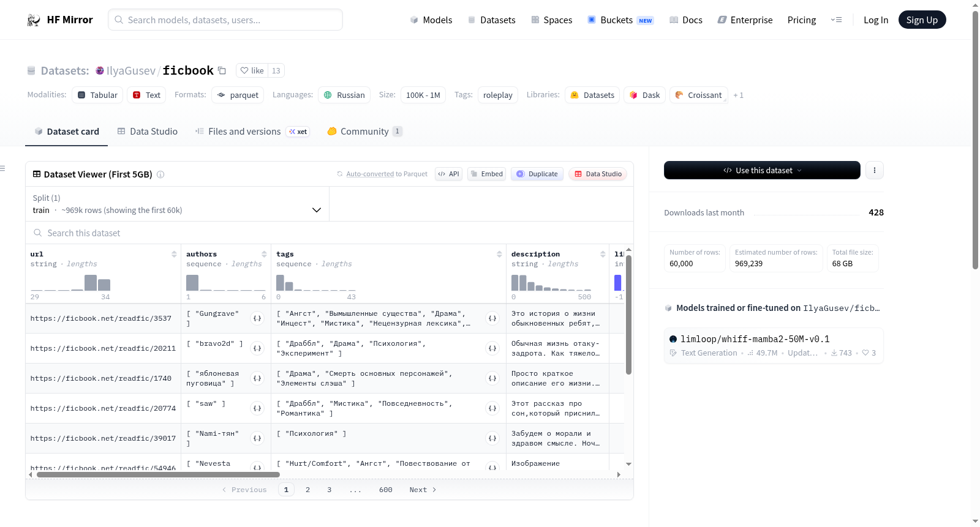This screenshot has width=980, height=527.
Task: Click the Embed button
Action: [486, 174]
